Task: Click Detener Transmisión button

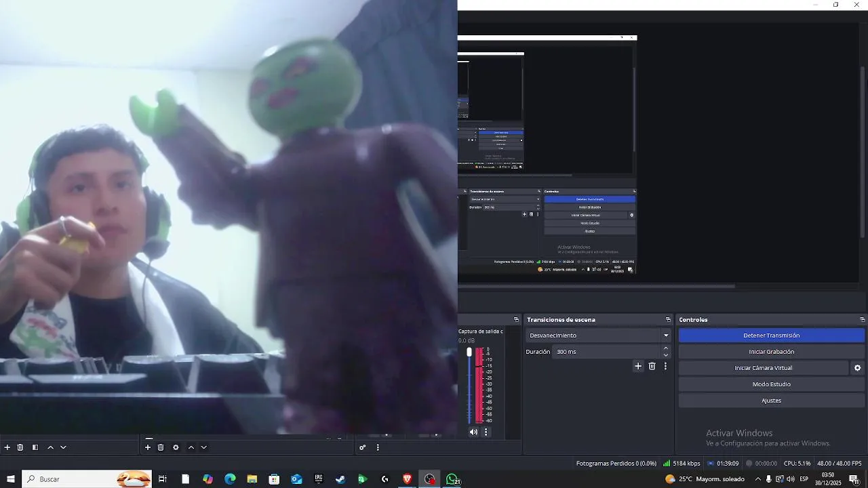Action: pyautogui.click(x=772, y=335)
